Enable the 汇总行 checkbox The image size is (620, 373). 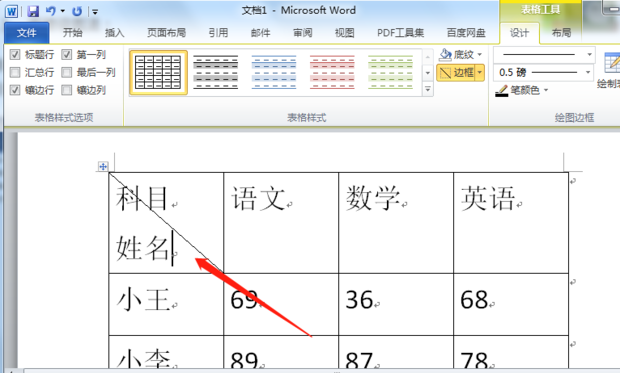coord(15,72)
